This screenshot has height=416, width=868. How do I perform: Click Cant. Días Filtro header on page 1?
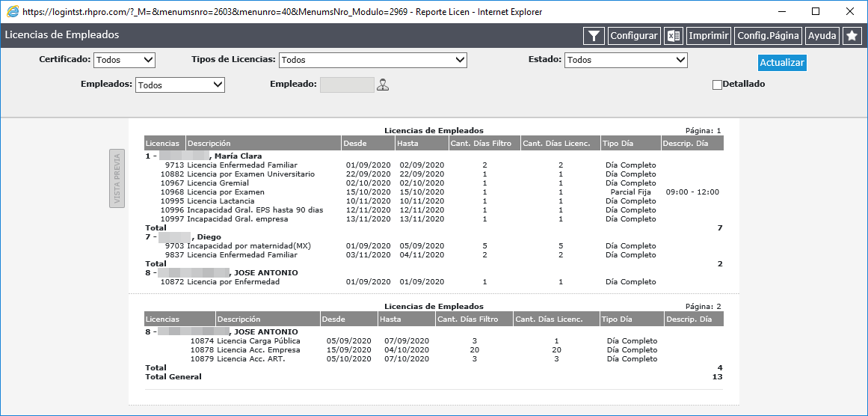coord(484,143)
